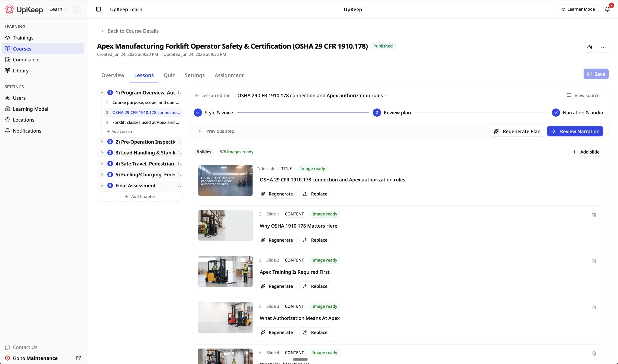This screenshot has height=364, width=618.
Task: Open Locations settings
Action: (43, 120)
